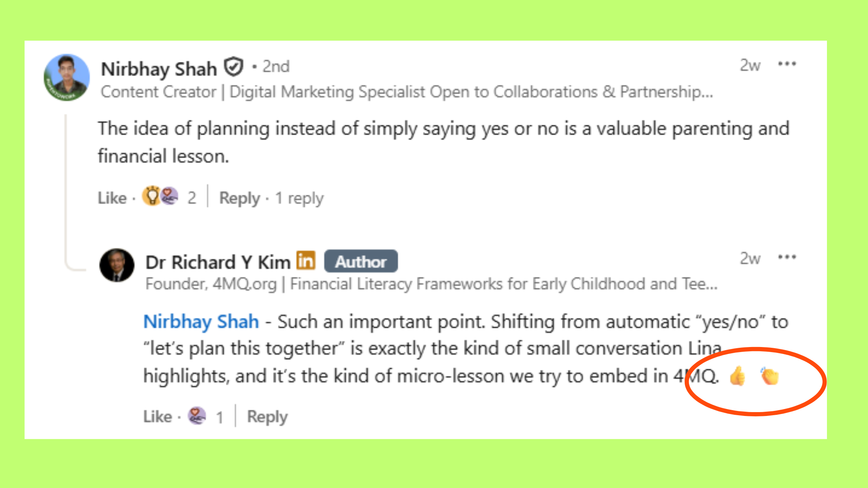Click the heart reaction icon on Dr Kim's reply
The width and height of the screenshot is (868, 488).
pyautogui.click(x=197, y=416)
